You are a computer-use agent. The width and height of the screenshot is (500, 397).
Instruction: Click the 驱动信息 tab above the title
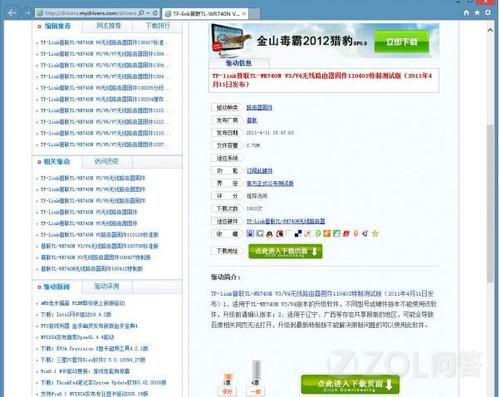coord(239,63)
